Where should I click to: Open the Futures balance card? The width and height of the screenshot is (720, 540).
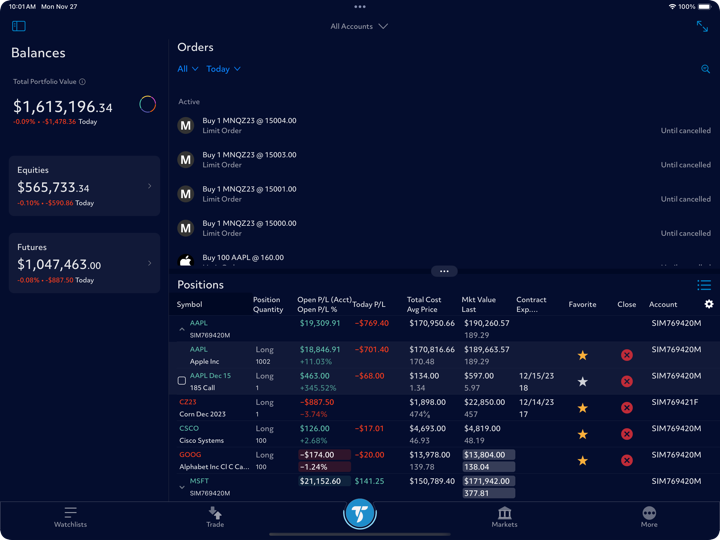click(x=84, y=263)
